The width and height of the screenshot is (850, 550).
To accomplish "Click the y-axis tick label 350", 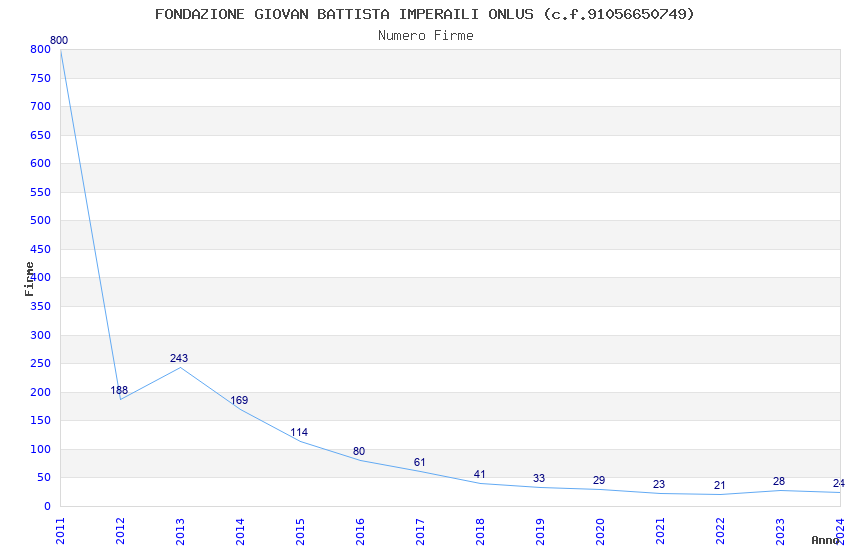I will [x=41, y=306].
